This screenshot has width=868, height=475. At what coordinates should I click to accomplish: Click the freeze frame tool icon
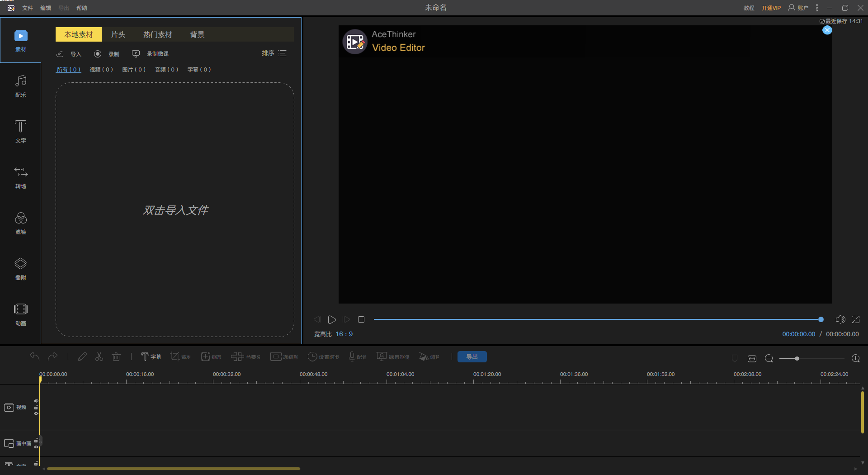[284, 357]
